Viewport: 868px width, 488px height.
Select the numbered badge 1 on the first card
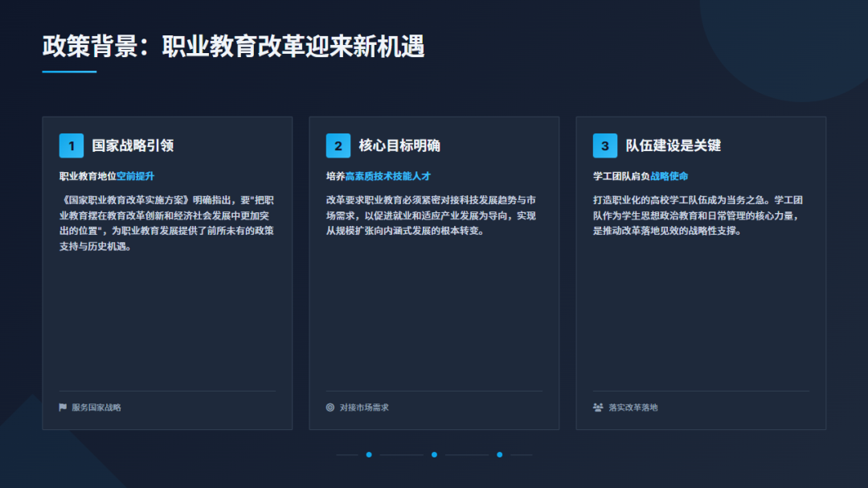(72, 146)
